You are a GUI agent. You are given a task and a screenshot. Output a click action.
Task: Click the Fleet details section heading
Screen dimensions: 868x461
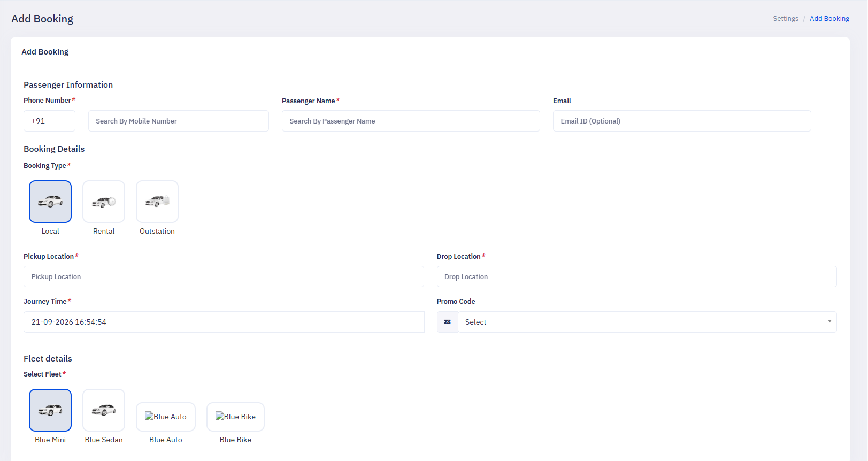48,359
